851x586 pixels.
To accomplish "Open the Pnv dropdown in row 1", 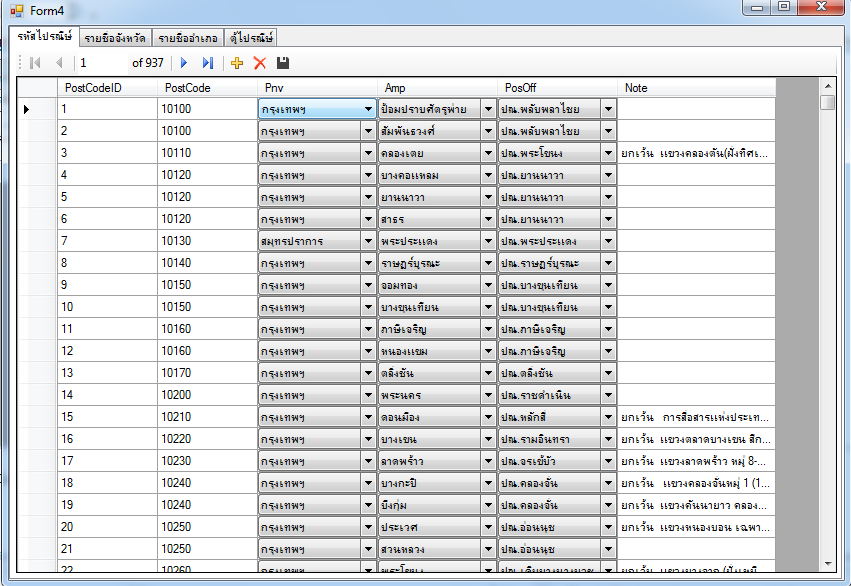I will tap(367, 109).
